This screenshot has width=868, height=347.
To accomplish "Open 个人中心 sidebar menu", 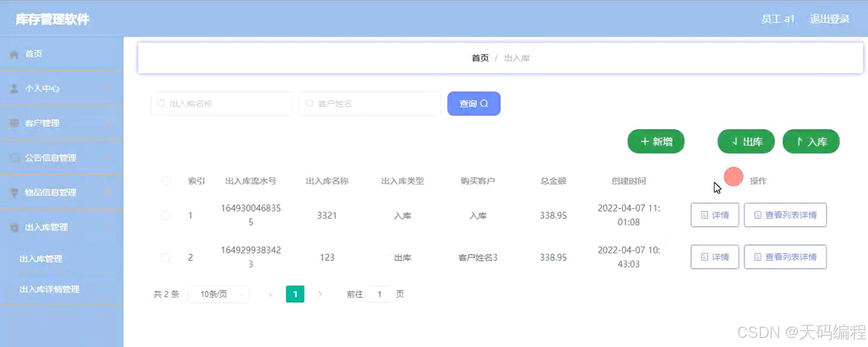I will [x=61, y=88].
